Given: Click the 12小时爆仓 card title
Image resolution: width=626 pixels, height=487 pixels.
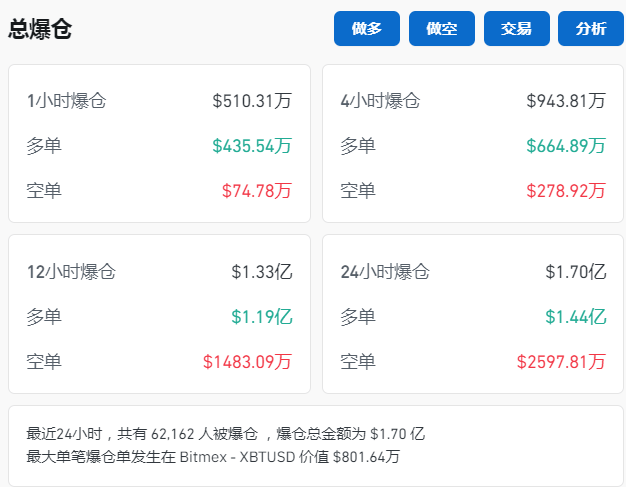Looking at the screenshot, I should point(71,271).
